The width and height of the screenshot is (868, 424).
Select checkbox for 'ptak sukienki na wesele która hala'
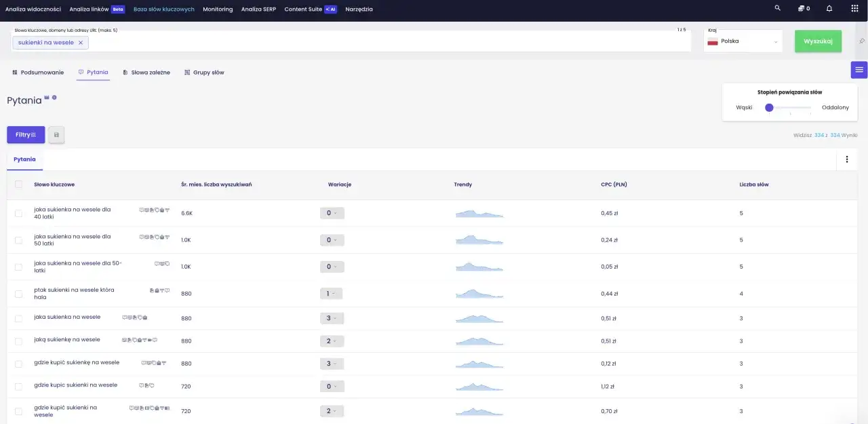18,294
